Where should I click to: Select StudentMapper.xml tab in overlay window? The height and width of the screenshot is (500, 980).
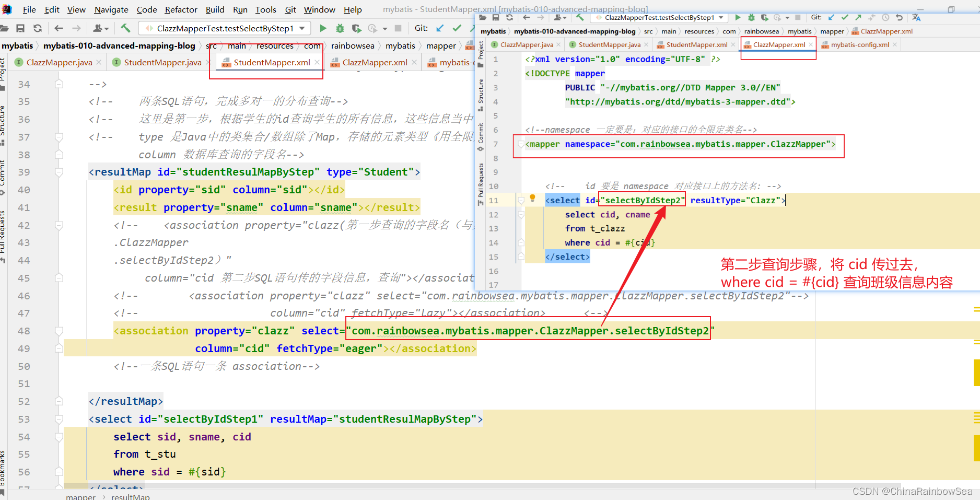(x=696, y=45)
